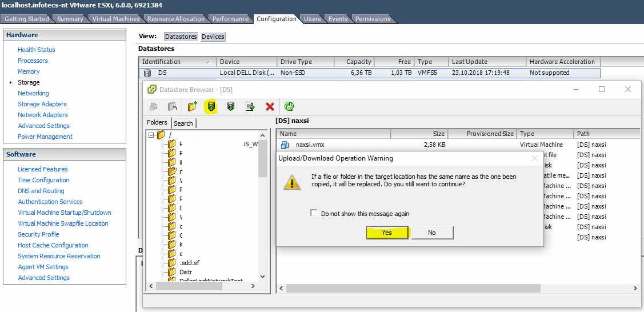Switch to the Performance tab

click(x=230, y=19)
